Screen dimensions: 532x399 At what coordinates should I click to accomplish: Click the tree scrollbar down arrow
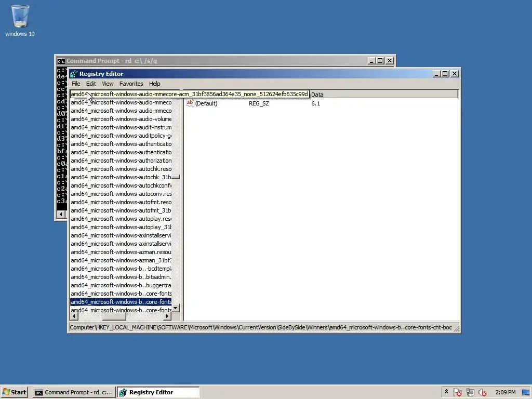coord(176,308)
